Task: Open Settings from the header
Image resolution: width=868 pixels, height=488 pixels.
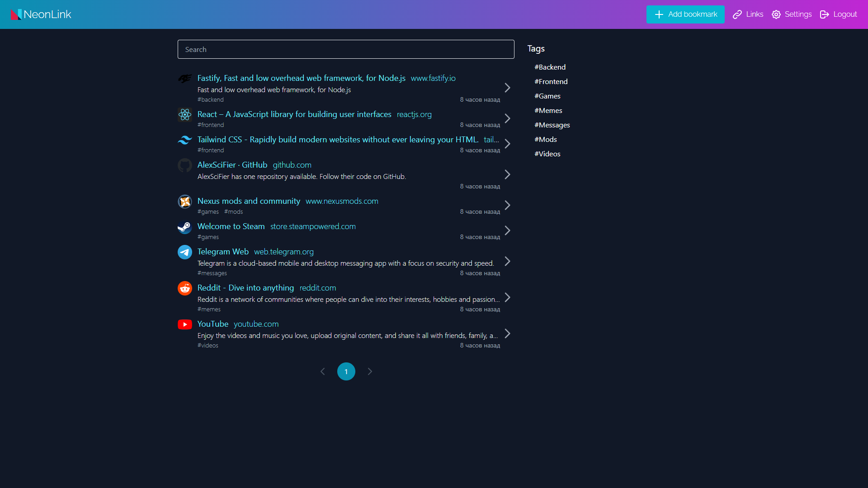Action: click(792, 14)
